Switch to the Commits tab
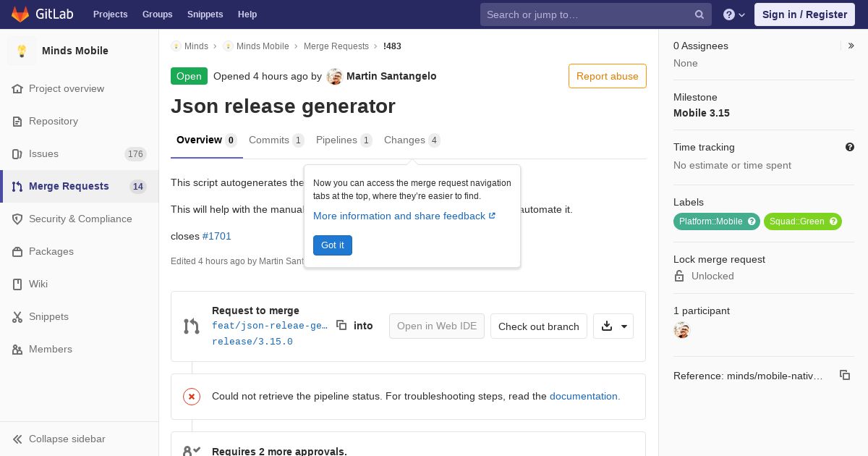 [276, 140]
